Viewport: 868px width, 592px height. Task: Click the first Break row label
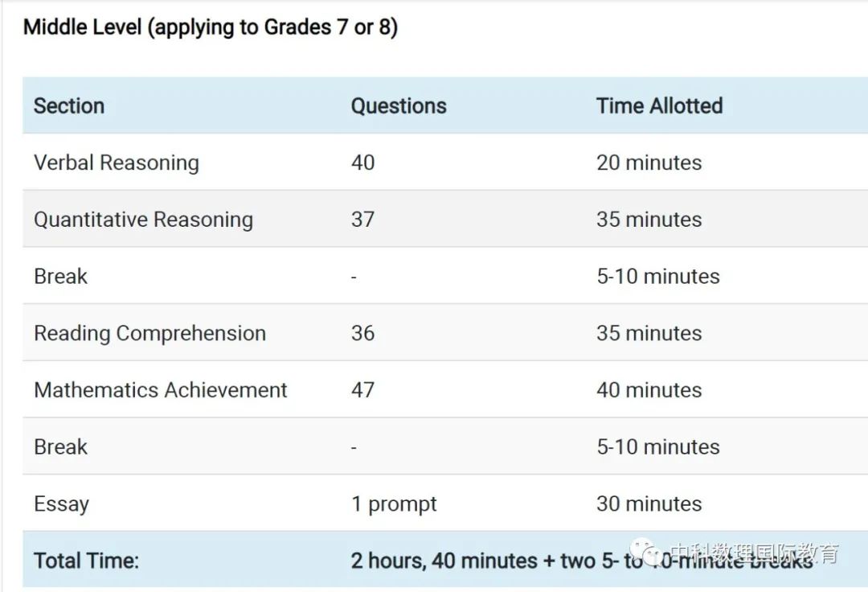click(x=60, y=277)
